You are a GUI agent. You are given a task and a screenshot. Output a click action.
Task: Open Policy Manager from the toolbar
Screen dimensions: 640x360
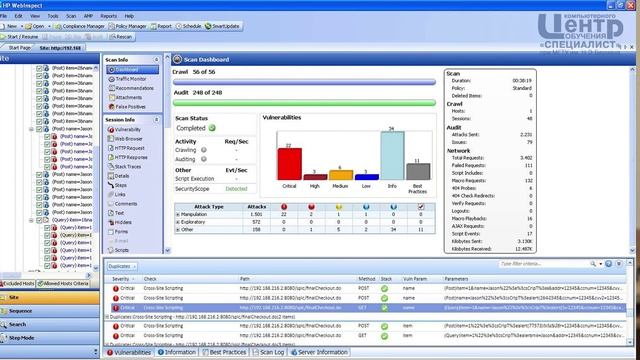(127, 26)
